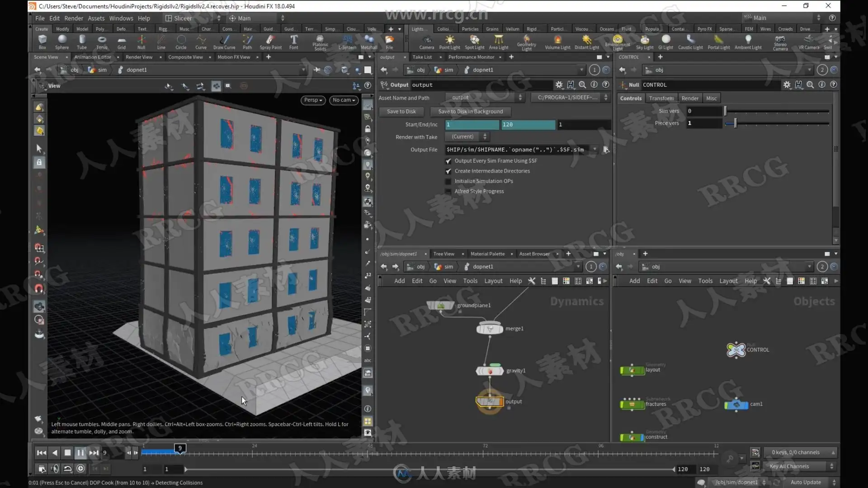Expand the Render with Take dropdown
868x488 pixels.
467,136
